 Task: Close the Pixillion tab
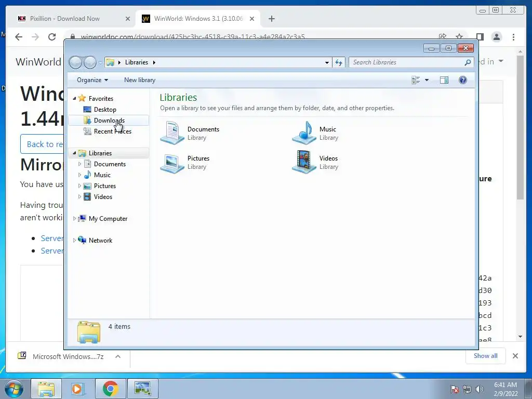coord(128,19)
